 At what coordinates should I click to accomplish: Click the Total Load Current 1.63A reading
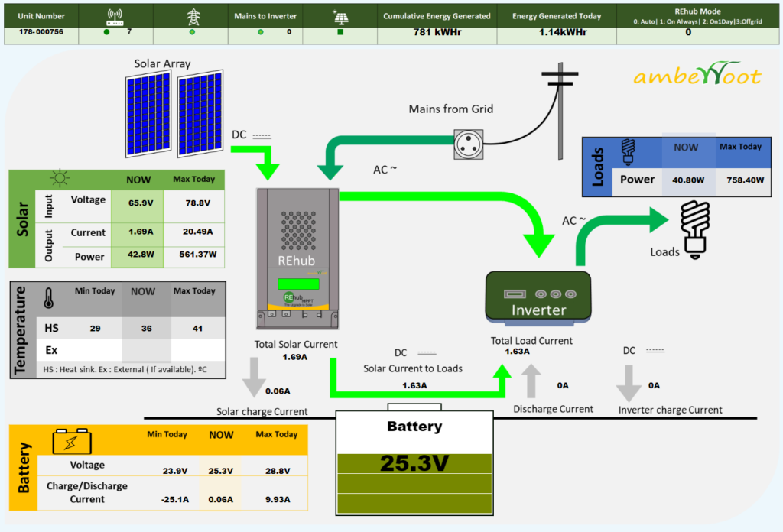click(x=518, y=352)
